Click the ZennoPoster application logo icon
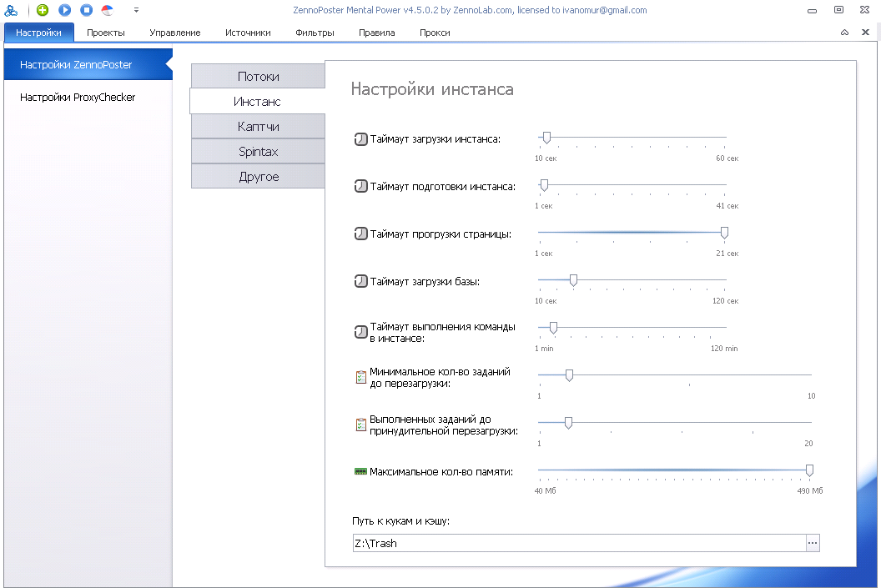This screenshot has height=588, width=881. (11, 10)
